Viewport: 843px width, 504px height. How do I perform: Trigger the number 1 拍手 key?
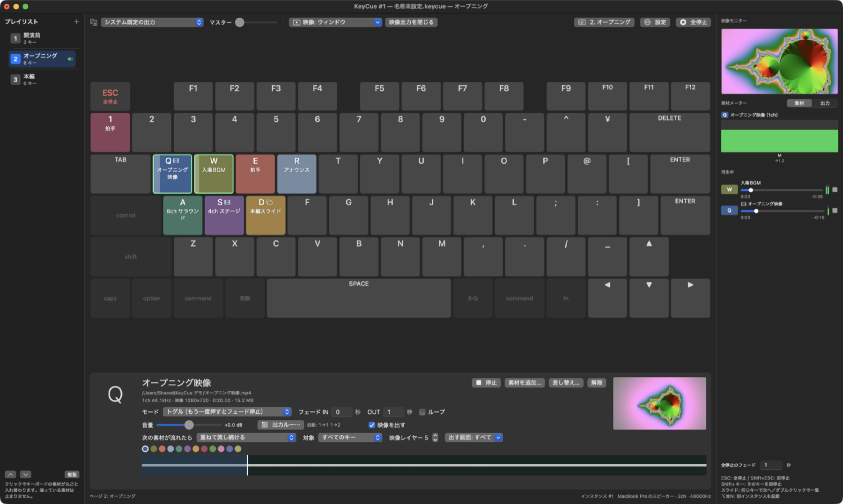click(110, 132)
